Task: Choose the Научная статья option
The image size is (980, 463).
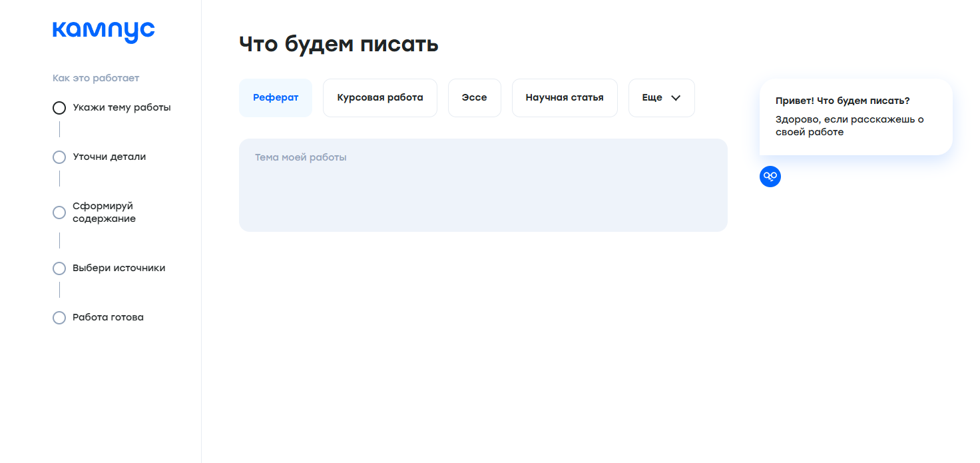Action: pos(565,97)
